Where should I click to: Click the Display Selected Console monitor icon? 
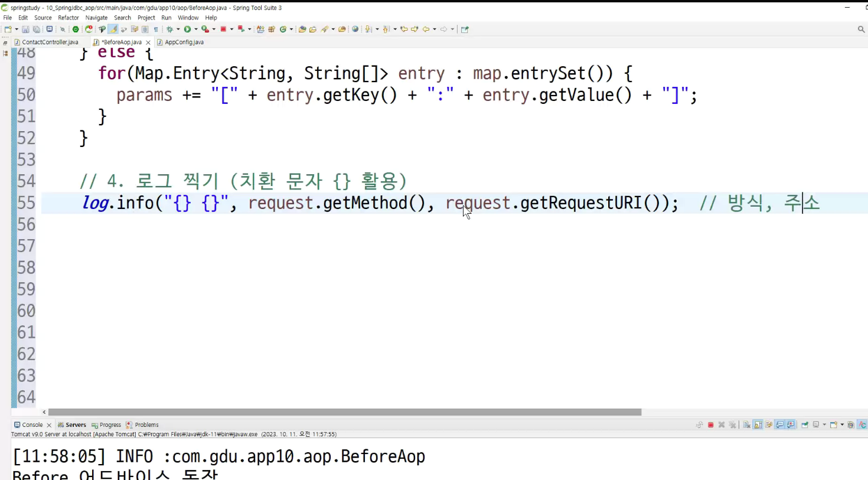(x=816, y=425)
